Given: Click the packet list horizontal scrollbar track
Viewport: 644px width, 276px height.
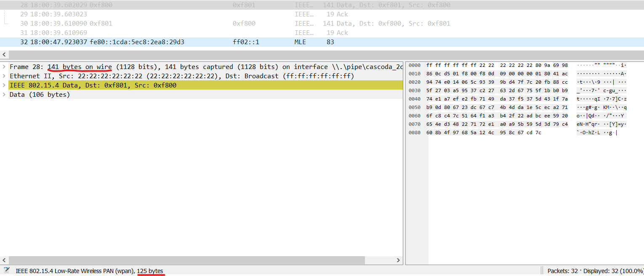Looking at the screenshot, I should click(326, 55).
